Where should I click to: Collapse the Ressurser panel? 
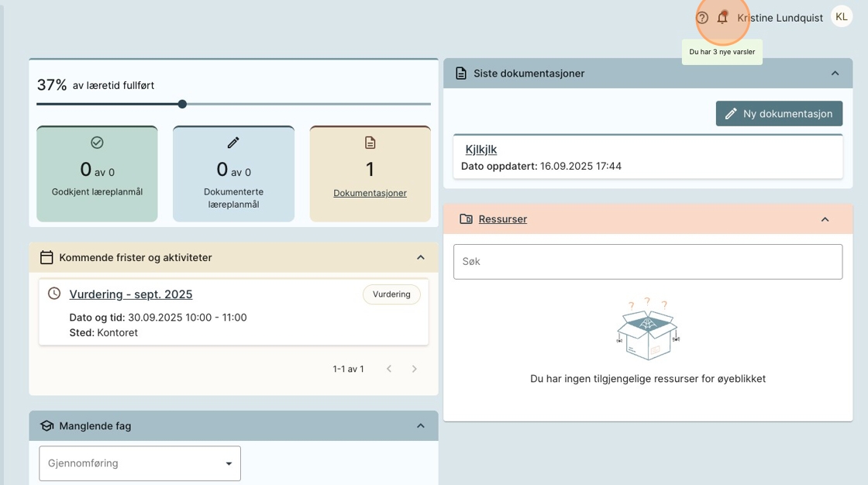(x=825, y=219)
